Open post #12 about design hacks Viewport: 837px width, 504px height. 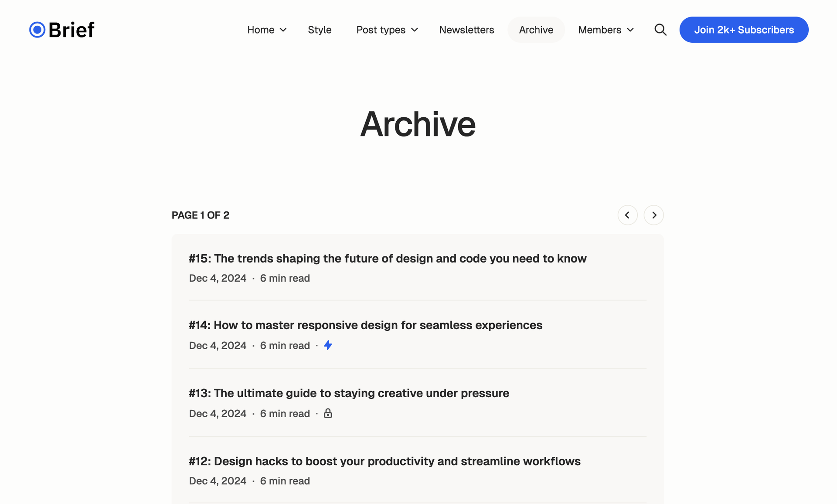385,460
